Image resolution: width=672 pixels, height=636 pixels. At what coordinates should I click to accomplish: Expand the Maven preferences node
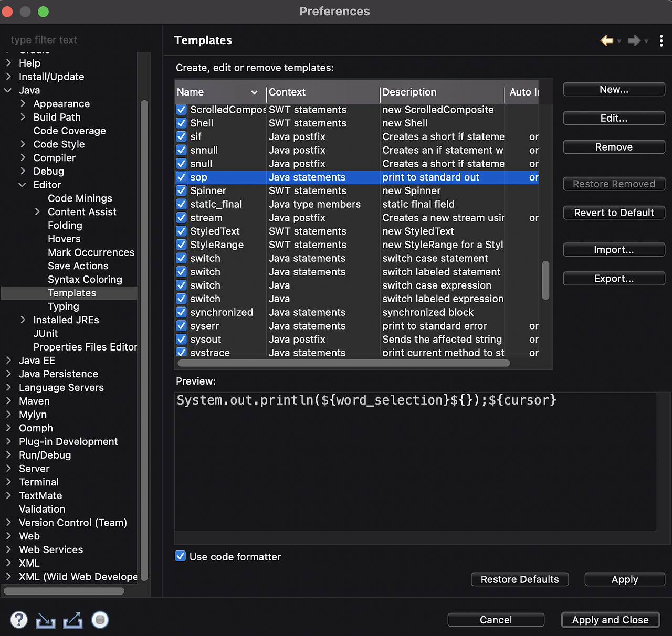[8, 401]
